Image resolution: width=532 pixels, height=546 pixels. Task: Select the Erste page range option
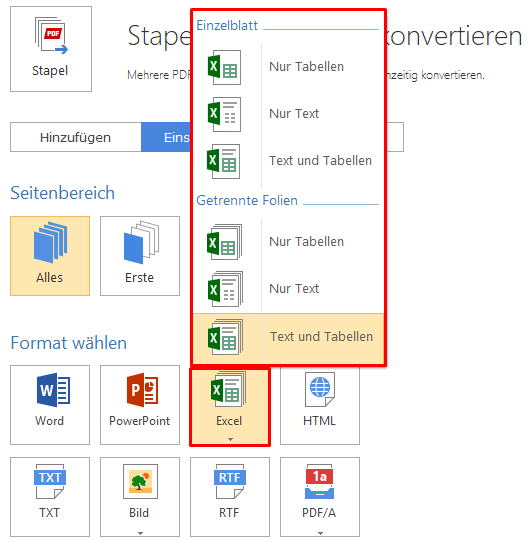(x=140, y=256)
